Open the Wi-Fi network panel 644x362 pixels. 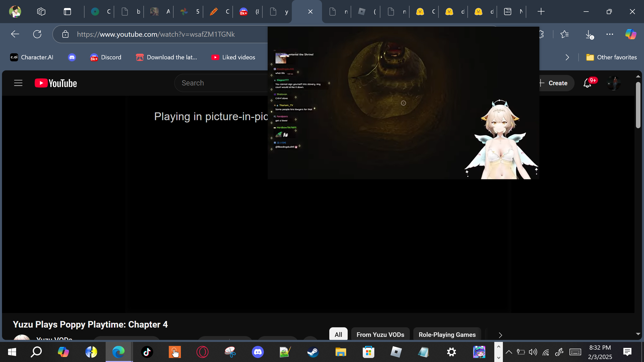546,352
